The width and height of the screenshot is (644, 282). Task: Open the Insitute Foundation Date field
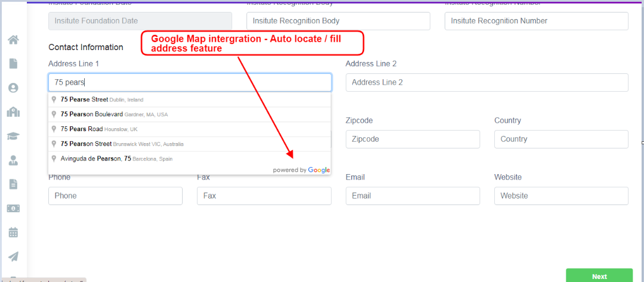[x=140, y=21]
